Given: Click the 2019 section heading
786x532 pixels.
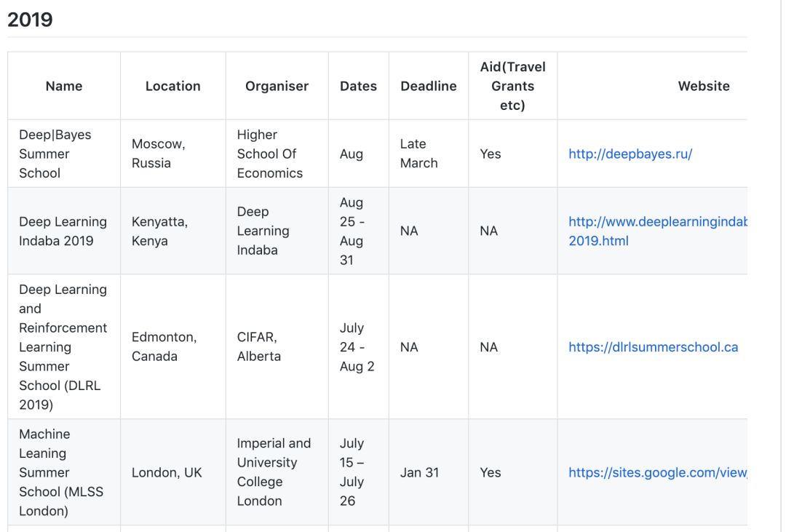Looking at the screenshot, I should coord(30,20).
